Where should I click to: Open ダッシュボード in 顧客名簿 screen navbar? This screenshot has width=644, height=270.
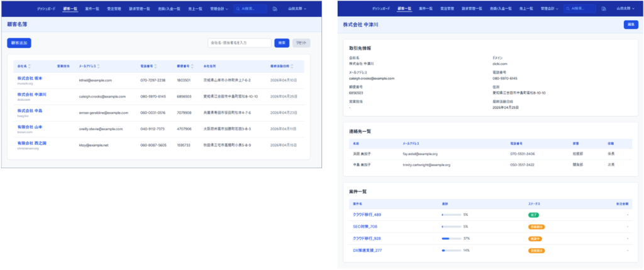coord(46,9)
